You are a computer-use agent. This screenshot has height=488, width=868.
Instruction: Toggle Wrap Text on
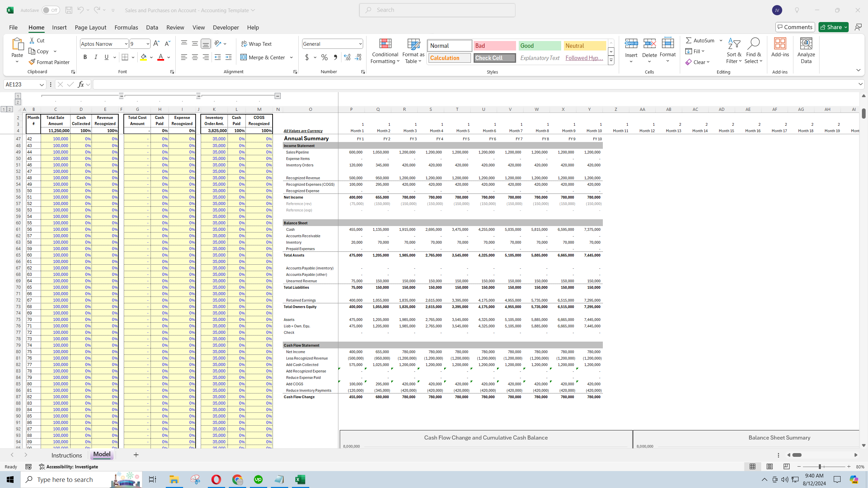[x=256, y=44]
